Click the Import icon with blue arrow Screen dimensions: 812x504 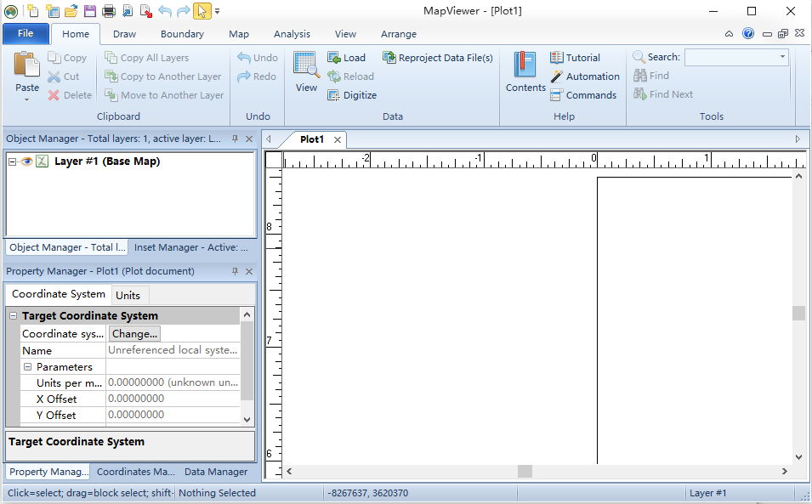[x=128, y=10]
